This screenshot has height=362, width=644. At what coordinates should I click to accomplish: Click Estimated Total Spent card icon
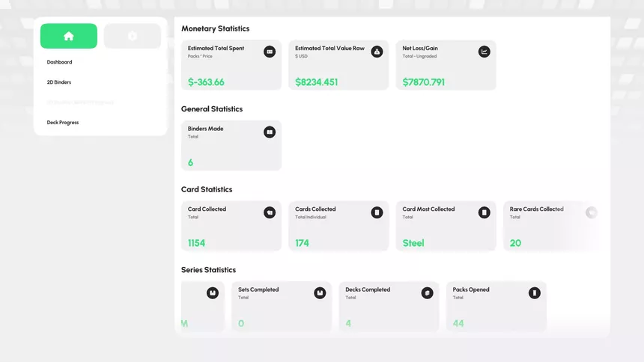pos(270,52)
